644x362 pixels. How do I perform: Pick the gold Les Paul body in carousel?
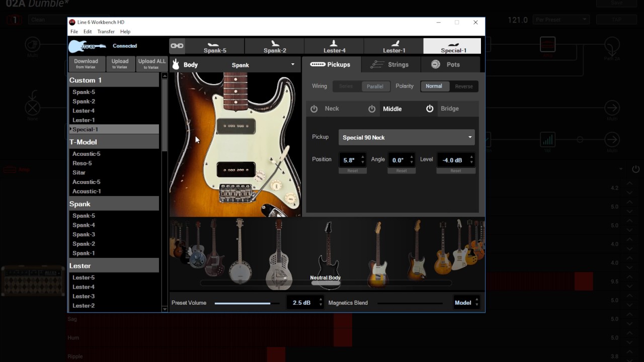point(443,247)
